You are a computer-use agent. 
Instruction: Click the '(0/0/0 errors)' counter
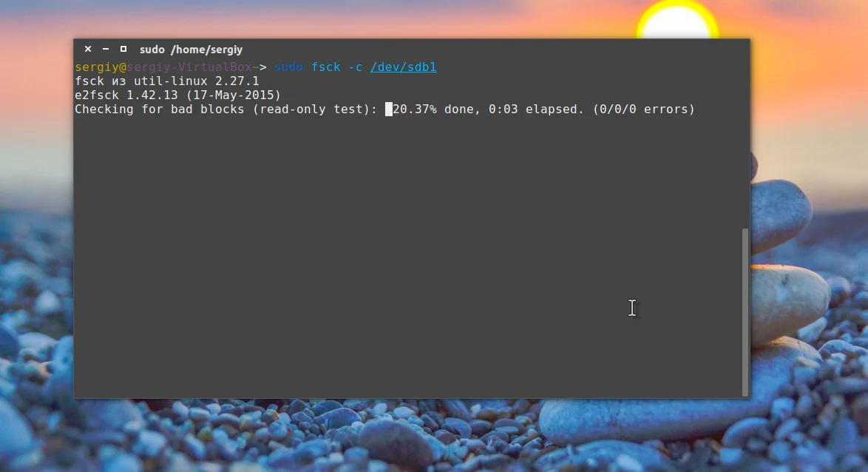643,109
